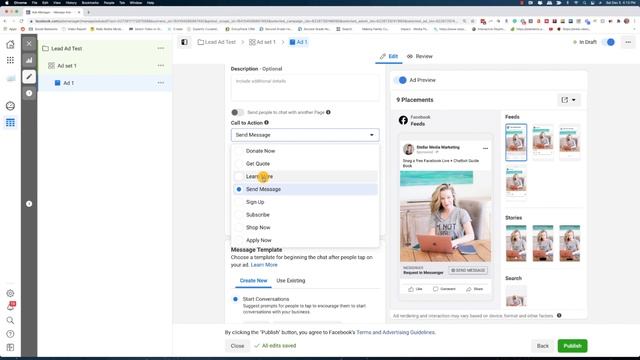Open the Call to Action dropdown
The width and height of the screenshot is (640, 360).
305,135
